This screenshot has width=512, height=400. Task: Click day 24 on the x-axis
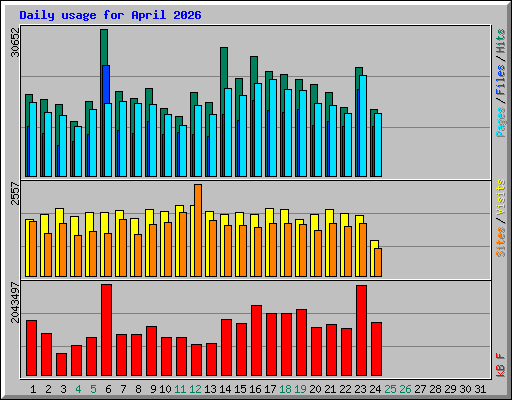[375, 389]
